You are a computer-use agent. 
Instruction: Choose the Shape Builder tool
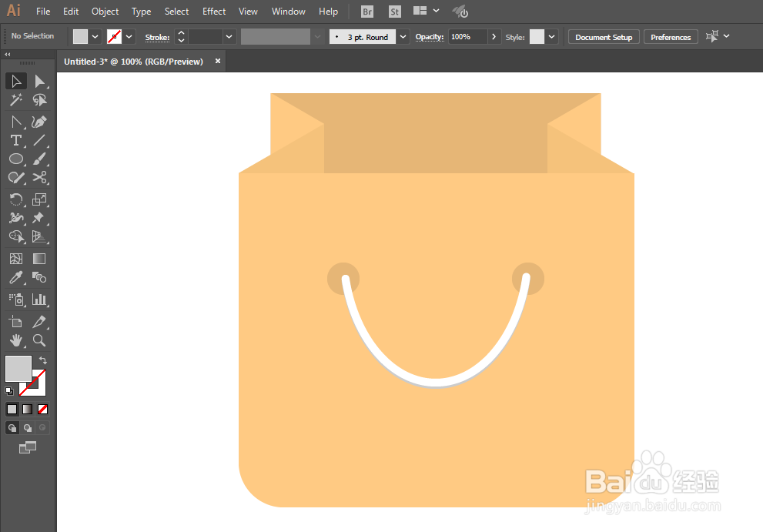[16, 236]
